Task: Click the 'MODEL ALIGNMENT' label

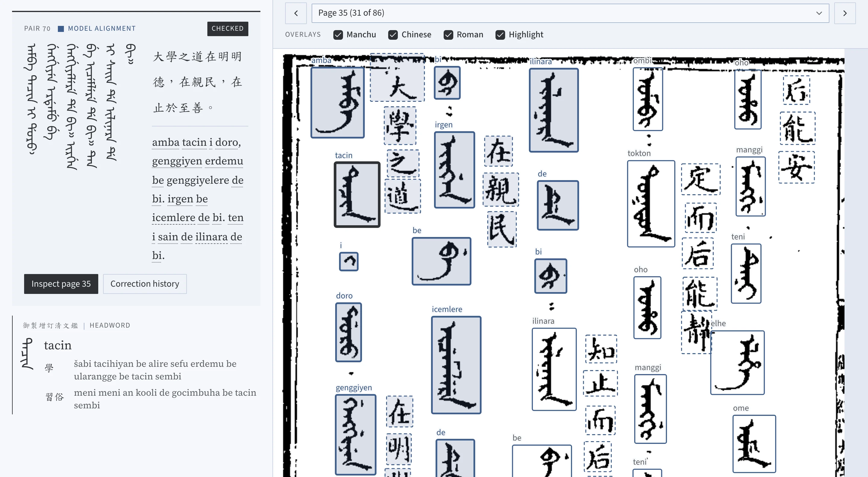Action: tap(102, 29)
